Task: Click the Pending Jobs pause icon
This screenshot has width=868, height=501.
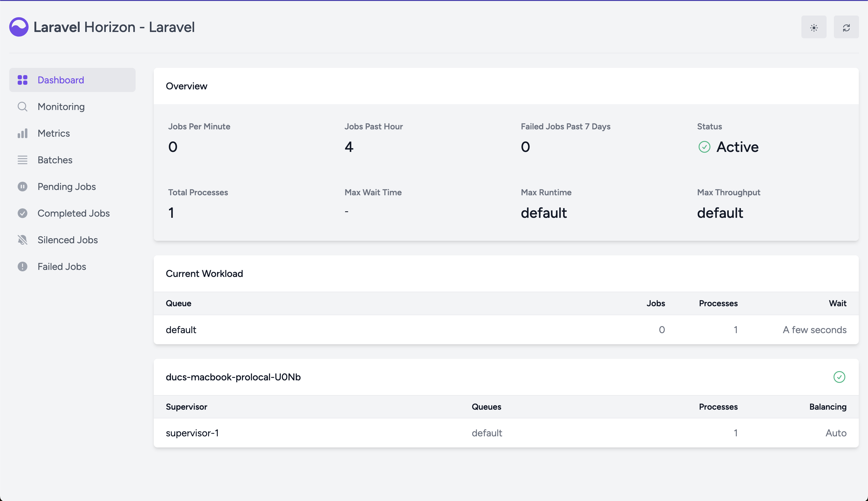Action: click(22, 187)
